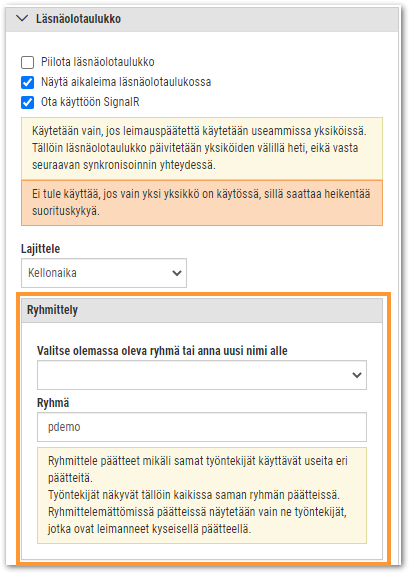Click the arrow of the Kellonaika dropdown
This screenshot has height=574, width=410.
click(177, 273)
